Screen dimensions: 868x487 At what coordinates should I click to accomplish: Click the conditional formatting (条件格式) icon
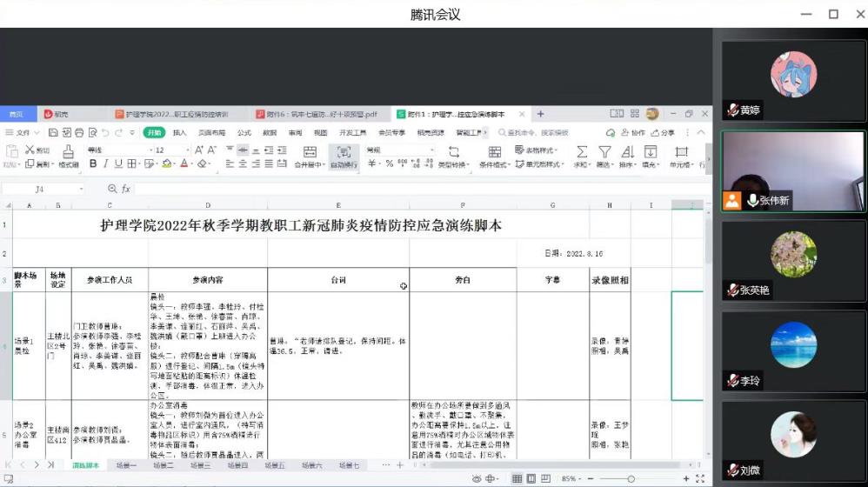pos(494,151)
